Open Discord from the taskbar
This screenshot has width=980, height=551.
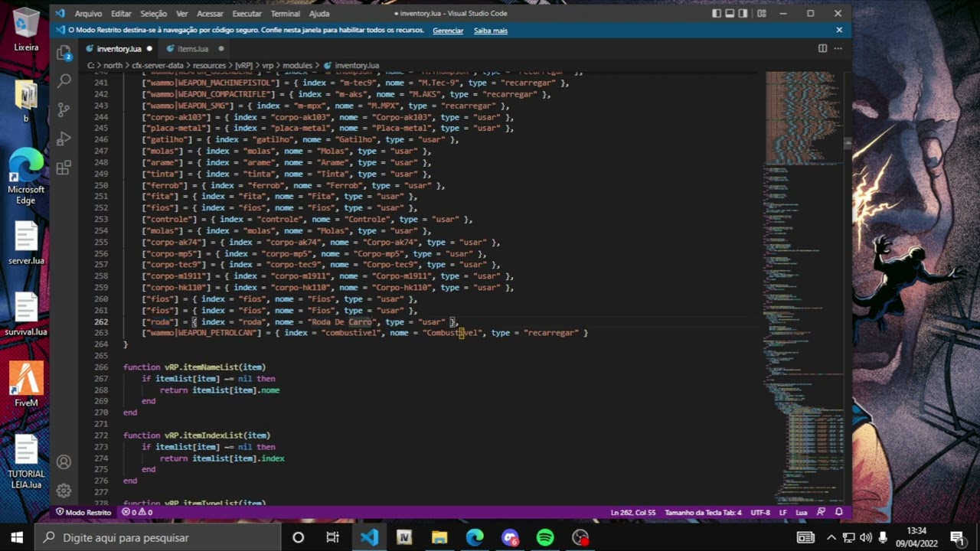click(510, 537)
